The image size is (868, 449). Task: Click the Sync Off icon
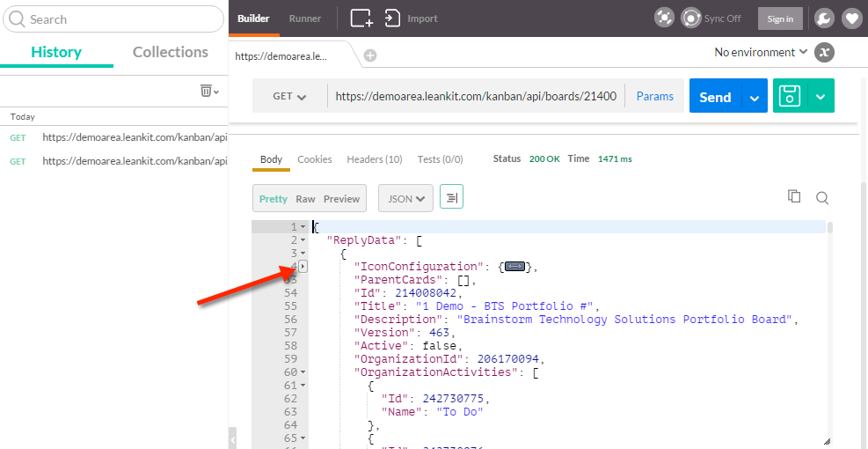691,18
